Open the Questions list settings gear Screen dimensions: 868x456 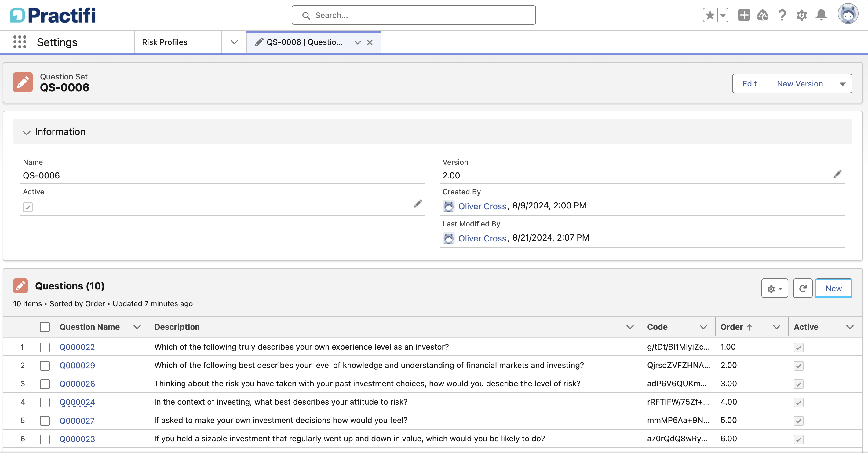tap(774, 289)
